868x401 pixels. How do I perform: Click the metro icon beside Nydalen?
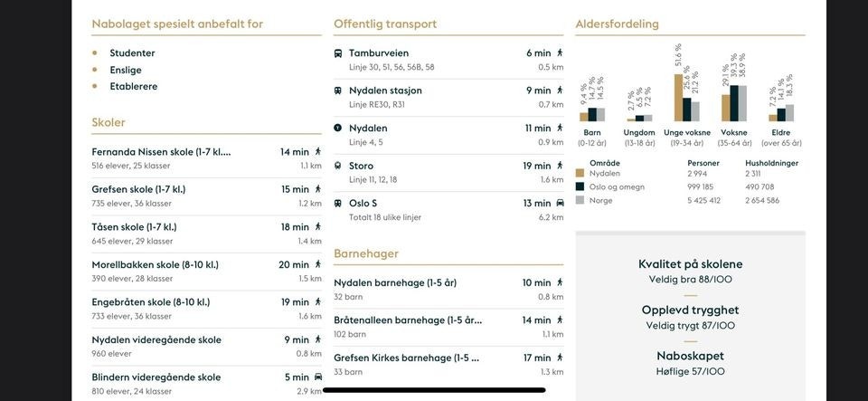(x=338, y=129)
